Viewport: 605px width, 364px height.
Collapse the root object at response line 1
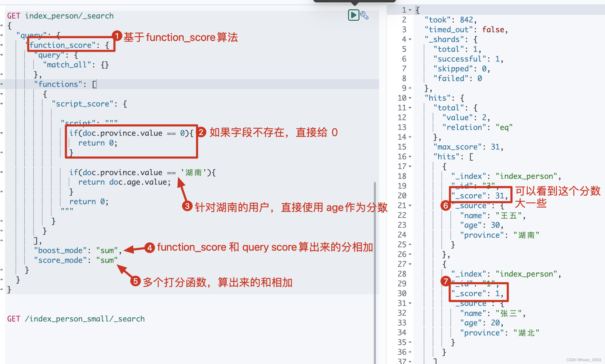tap(410, 10)
